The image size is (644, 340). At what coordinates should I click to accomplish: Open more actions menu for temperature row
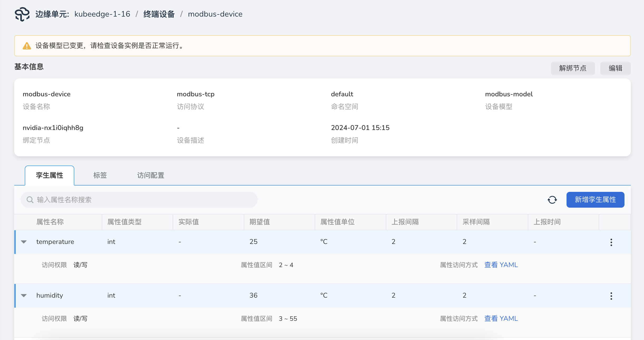611,242
